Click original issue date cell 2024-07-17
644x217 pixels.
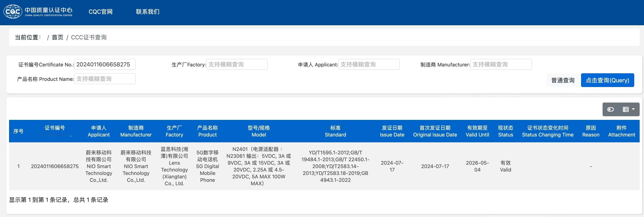pyautogui.click(x=435, y=166)
